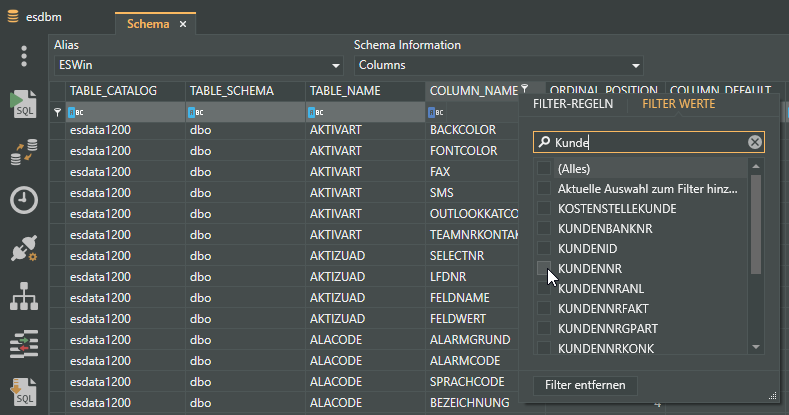Select the ALARMGRUND cell
789x415 pixels.
click(472, 340)
